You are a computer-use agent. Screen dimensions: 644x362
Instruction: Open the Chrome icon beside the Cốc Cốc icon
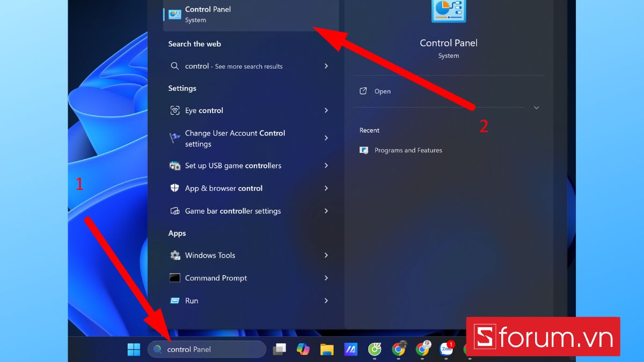(x=399, y=349)
